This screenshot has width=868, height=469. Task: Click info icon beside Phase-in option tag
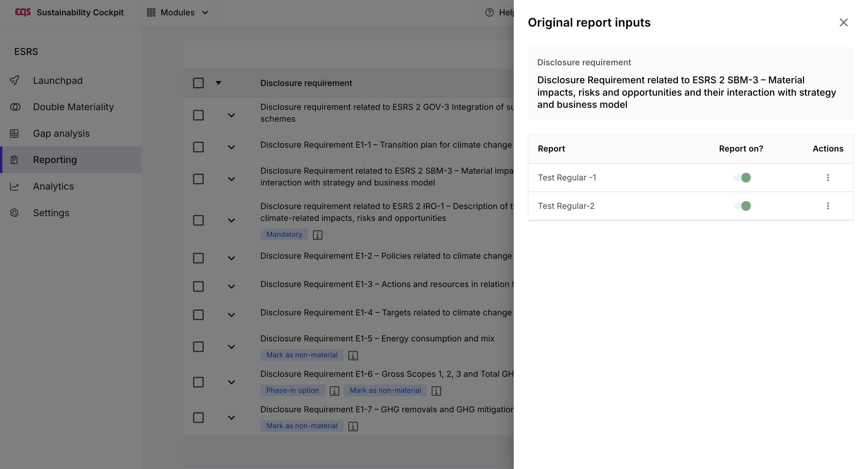point(334,391)
